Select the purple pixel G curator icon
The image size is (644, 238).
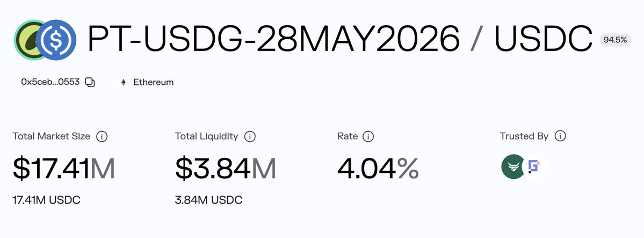534,167
